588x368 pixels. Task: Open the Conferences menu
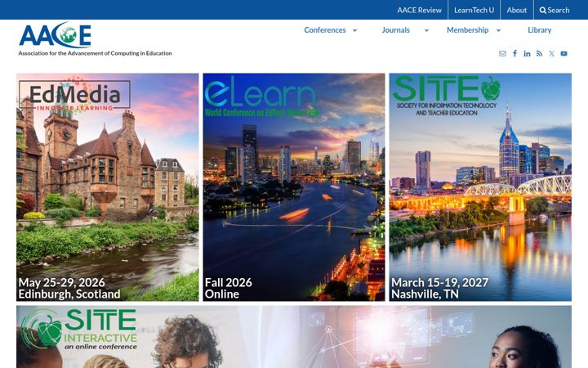point(325,30)
